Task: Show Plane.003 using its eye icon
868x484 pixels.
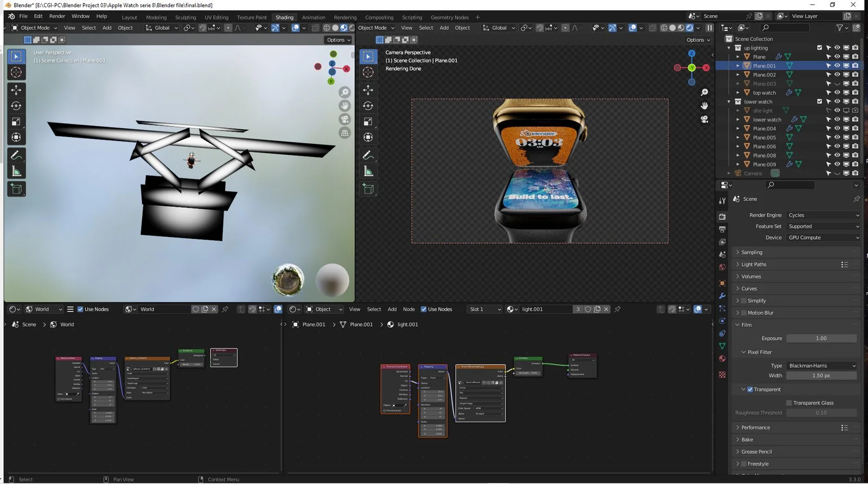Action: [837, 84]
